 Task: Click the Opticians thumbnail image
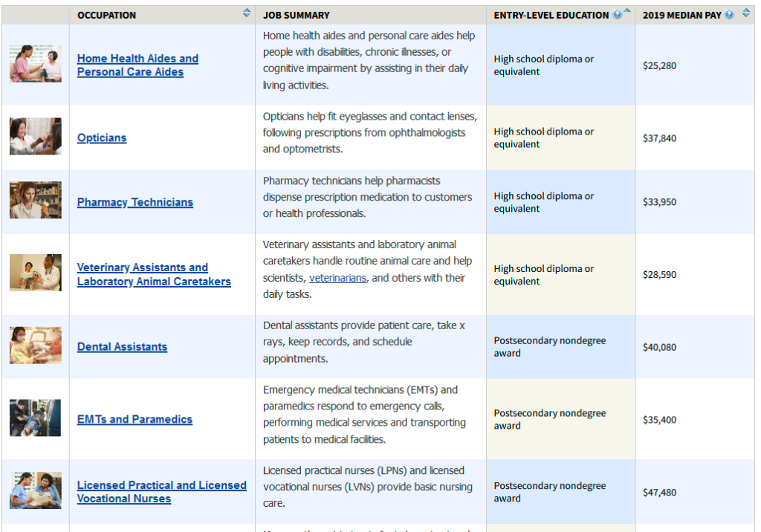36,137
